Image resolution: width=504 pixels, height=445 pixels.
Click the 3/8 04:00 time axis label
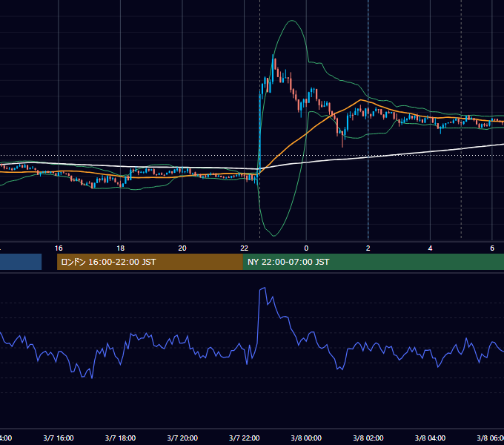[x=430, y=438]
